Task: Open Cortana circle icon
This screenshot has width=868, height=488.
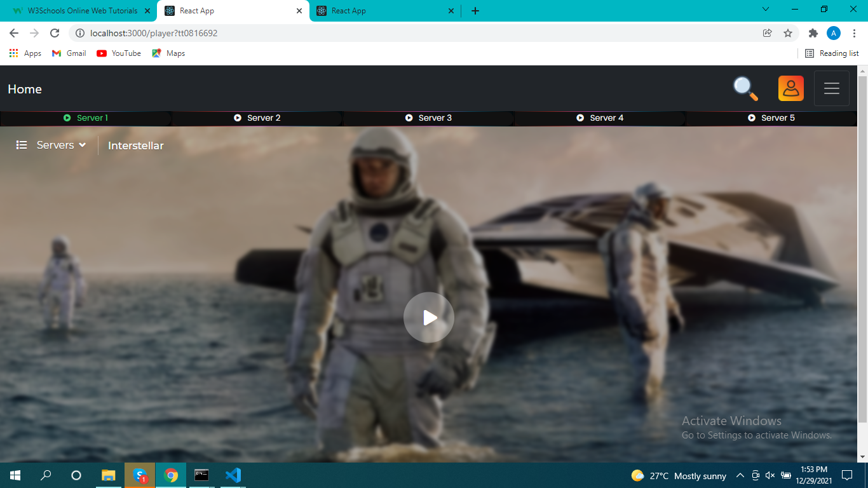Action: pyautogui.click(x=76, y=475)
